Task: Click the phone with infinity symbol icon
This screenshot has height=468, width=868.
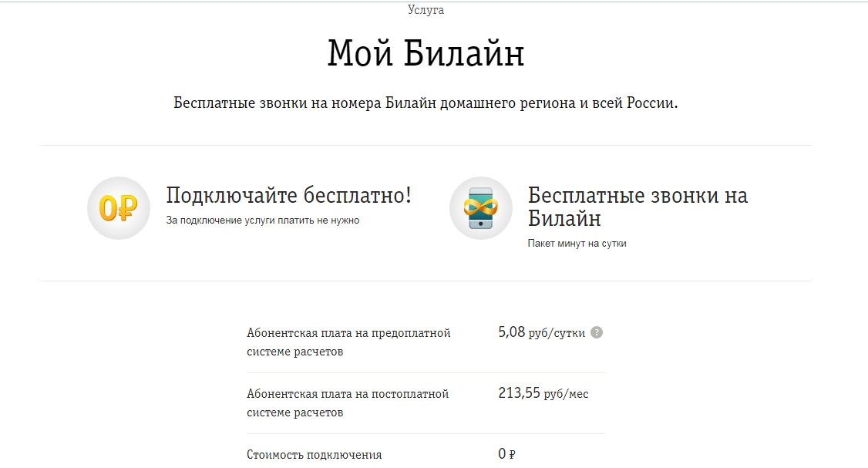Action: (481, 208)
